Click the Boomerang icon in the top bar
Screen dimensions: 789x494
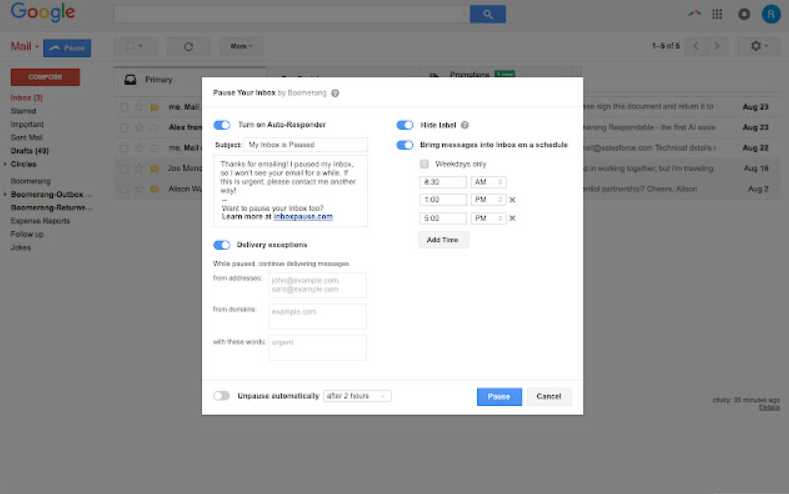point(694,13)
